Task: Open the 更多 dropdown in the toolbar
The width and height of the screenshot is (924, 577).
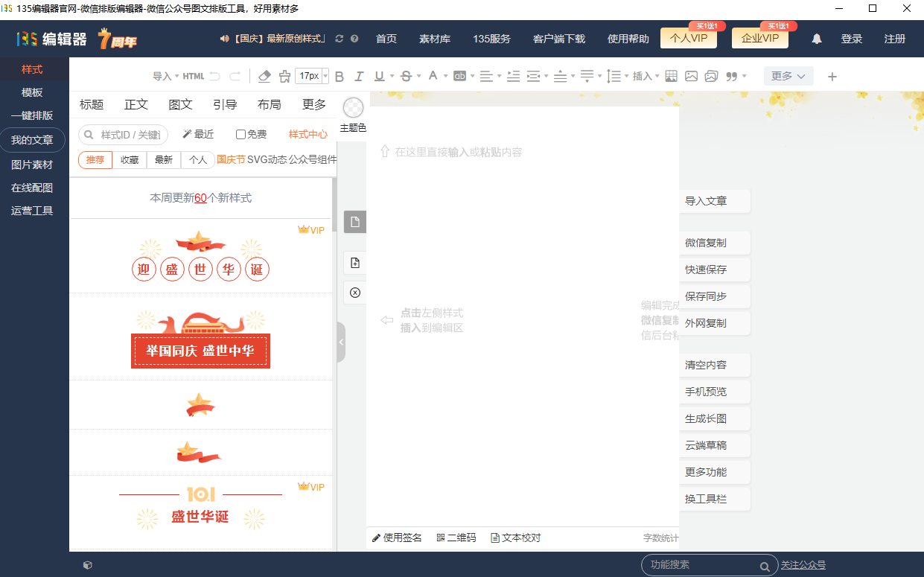Action: pyautogui.click(x=788, y=76)
